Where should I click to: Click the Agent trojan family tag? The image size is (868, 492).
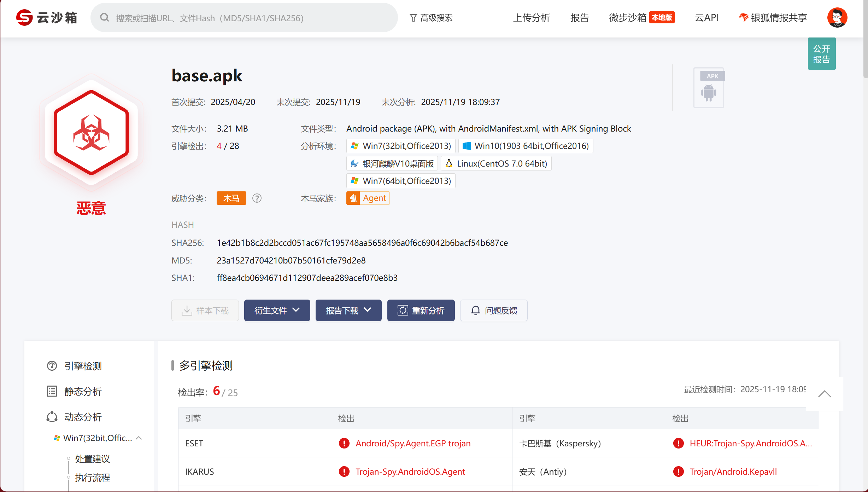coord(368,198)
